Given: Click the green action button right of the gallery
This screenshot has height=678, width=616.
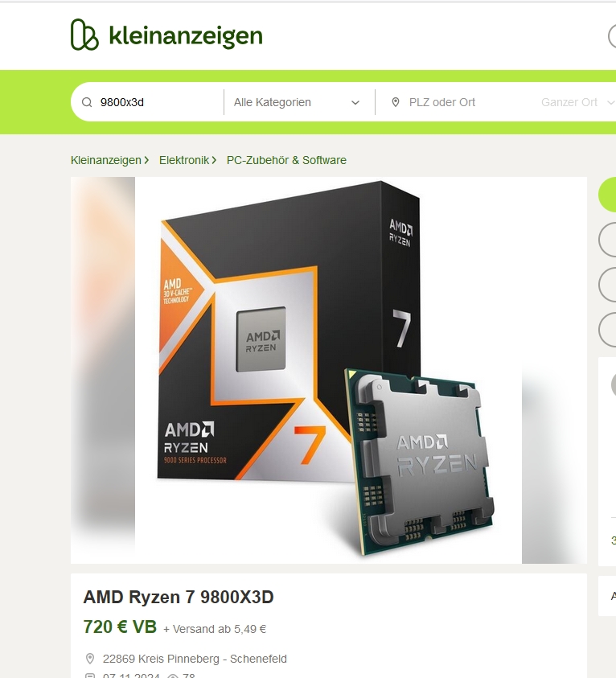Looking at the screenshot, I should 607,195.
